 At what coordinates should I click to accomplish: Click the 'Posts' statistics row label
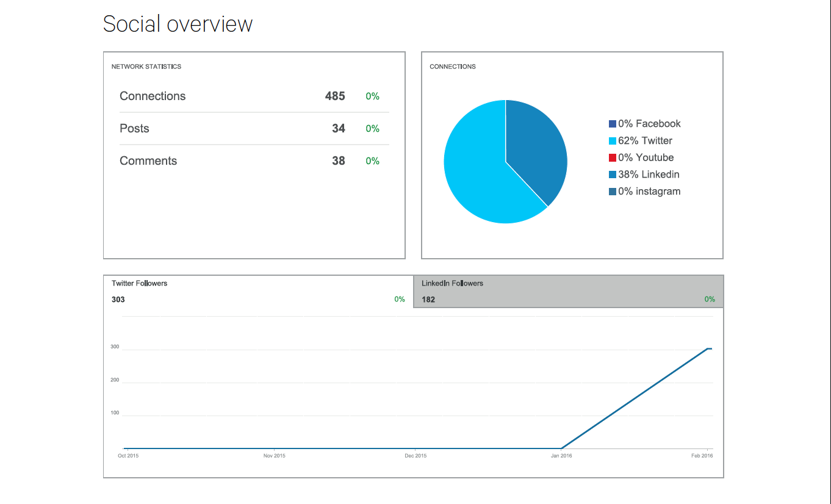134,128
